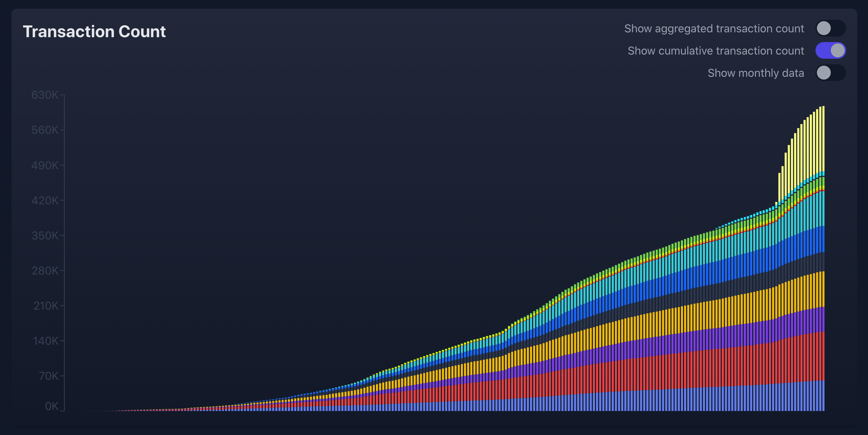This screenshot has width=868, height=435.
Task: Click the 'Transaction Count' chart title
Action: click(x=94, y=32)
